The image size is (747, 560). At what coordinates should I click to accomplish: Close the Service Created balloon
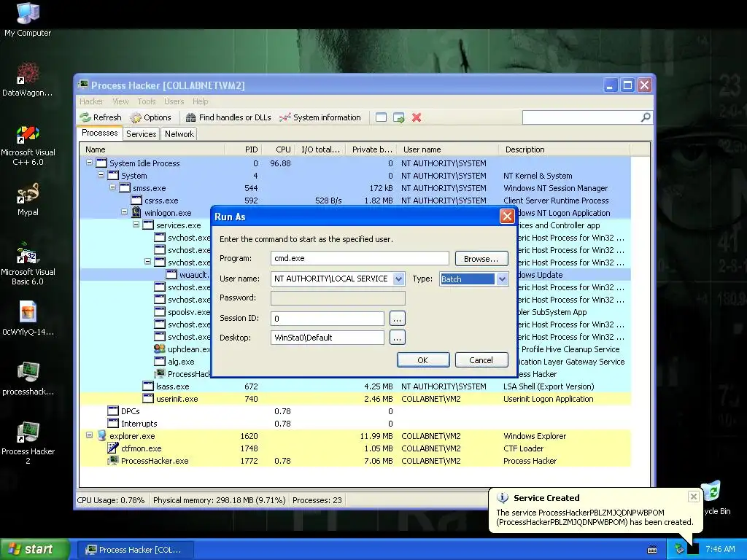(694, 497)
